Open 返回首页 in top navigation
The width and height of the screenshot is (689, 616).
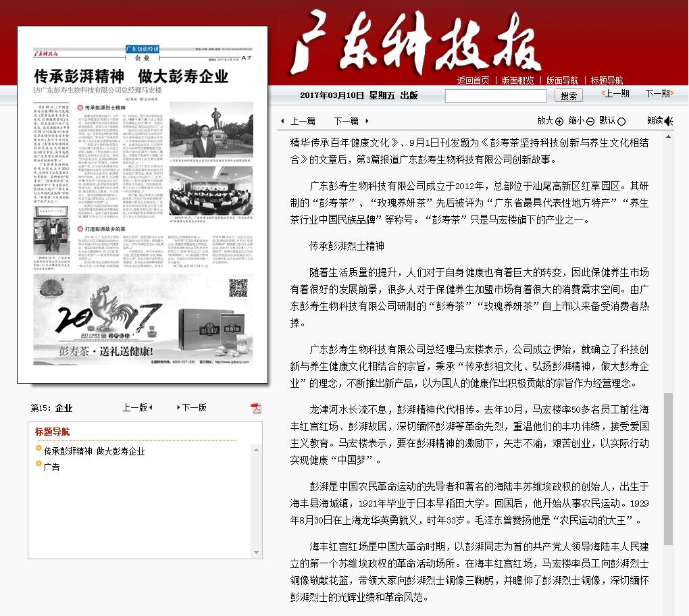[x=473, y=80]
